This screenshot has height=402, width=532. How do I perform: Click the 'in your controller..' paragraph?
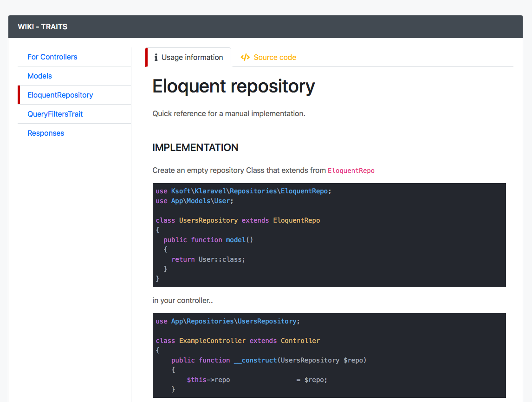pos(182,301)
